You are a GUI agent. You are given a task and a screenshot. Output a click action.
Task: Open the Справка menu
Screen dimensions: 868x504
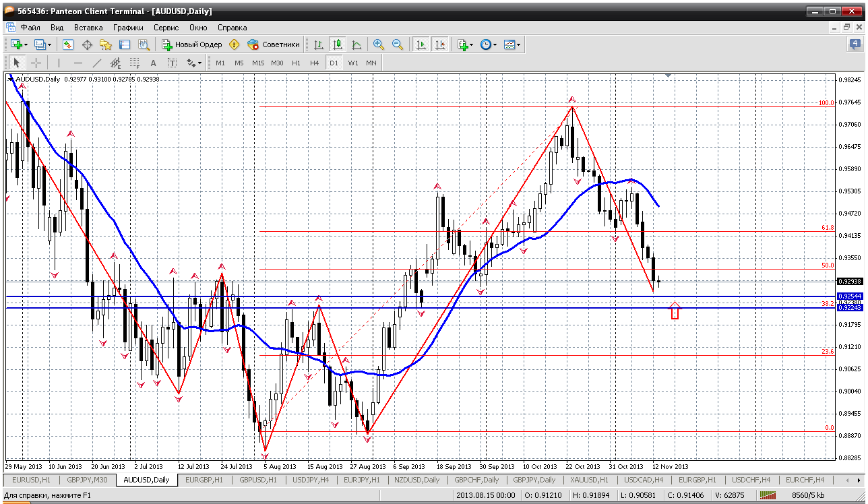pos(232,28)
